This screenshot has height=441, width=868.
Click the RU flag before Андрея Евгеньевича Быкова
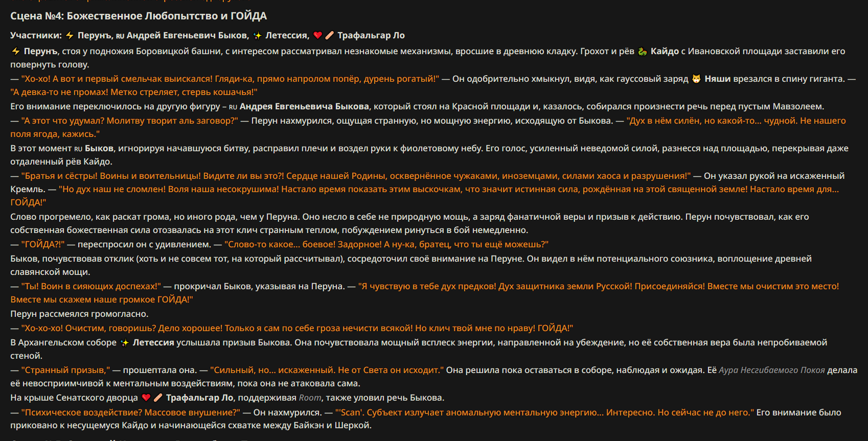[233, 107]
